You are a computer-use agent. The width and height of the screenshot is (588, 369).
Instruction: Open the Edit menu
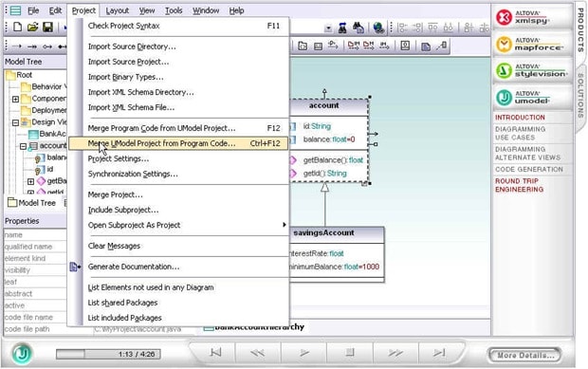pyautogui.click(x=55, y=10)
